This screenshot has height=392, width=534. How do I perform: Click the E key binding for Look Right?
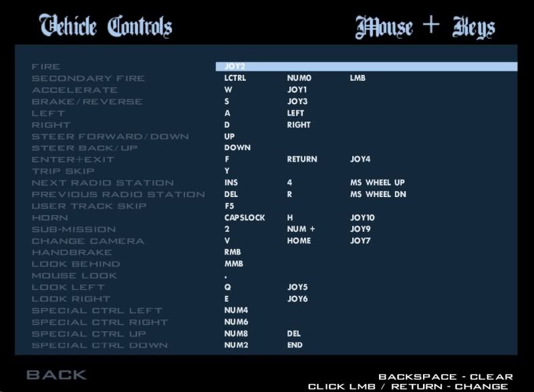[227, 299]
